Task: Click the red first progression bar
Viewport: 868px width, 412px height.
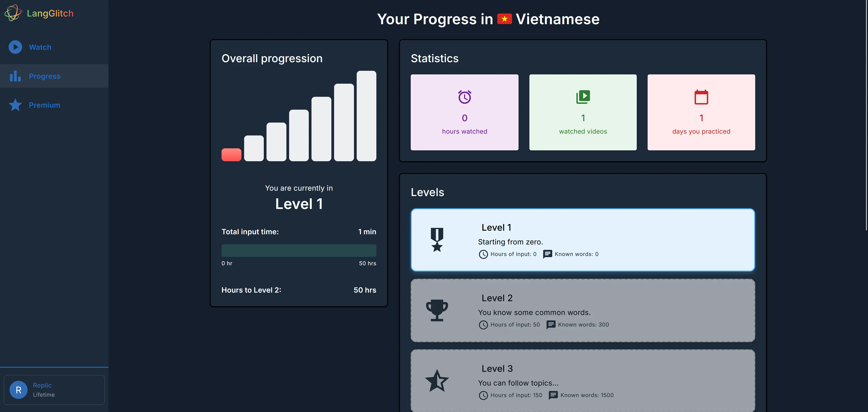Action: click(x=231, y=155)
